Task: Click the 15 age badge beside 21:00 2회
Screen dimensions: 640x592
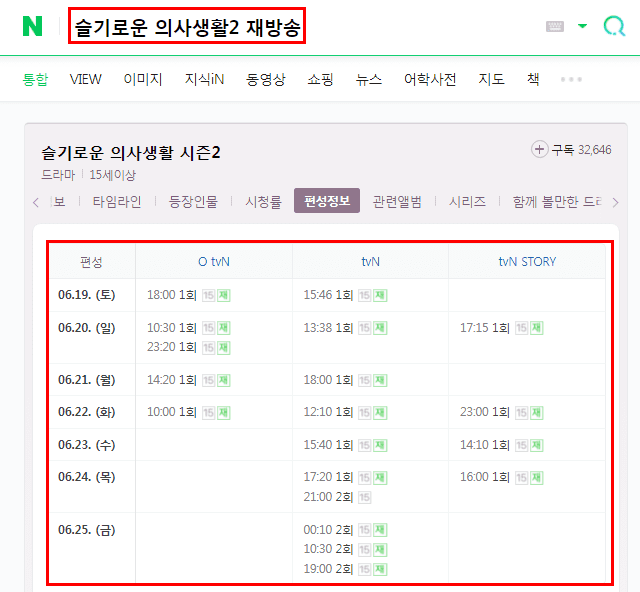Action: click(x=364, y=497)
